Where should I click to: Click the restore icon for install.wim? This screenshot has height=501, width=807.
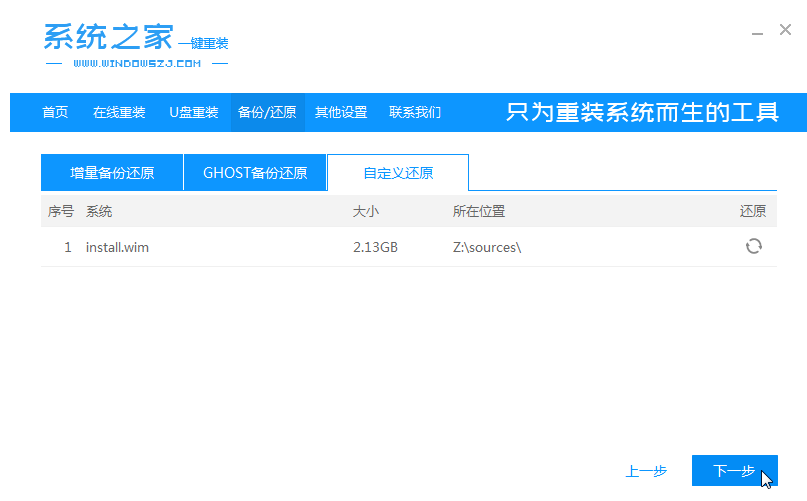pos(753,246)
